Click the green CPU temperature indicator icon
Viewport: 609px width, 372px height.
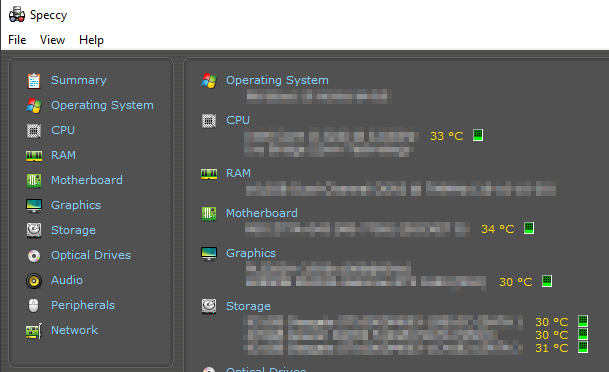tap(478, 135)
